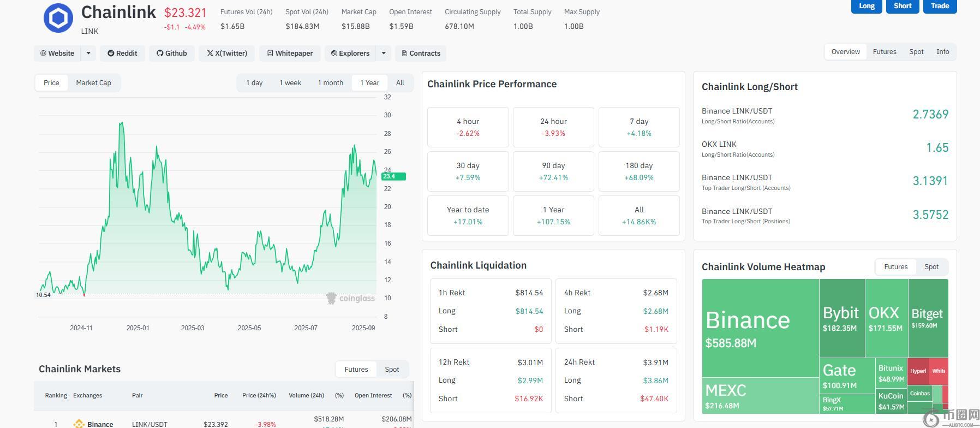
Task: Click the Binance exchange icon in markets table
Action: tap(79, 424)
